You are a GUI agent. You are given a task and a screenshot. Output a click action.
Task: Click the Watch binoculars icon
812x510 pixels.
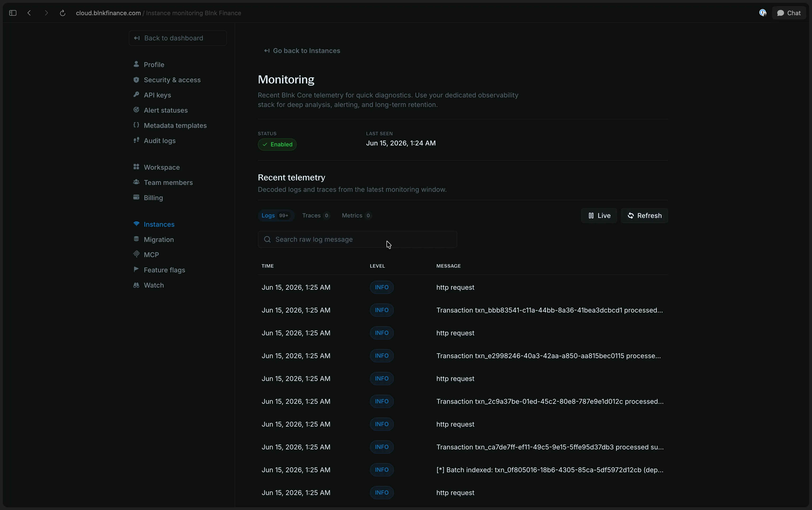(136, 285)
